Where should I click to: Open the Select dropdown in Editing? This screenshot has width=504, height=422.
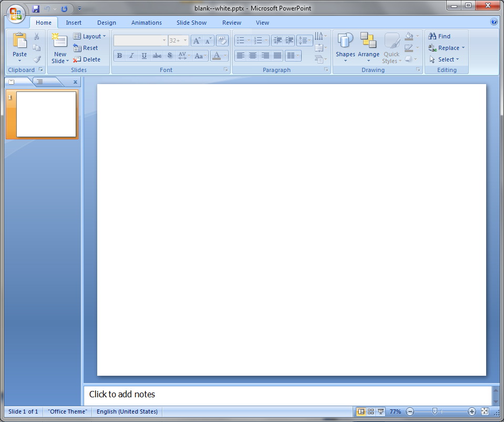point(445,59)
